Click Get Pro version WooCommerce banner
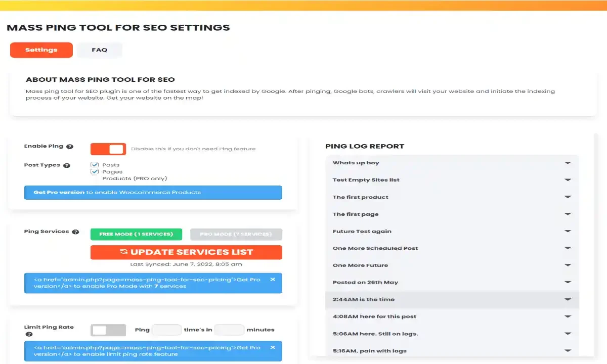Screen dimensions: 607x364 tap(153, 193)
